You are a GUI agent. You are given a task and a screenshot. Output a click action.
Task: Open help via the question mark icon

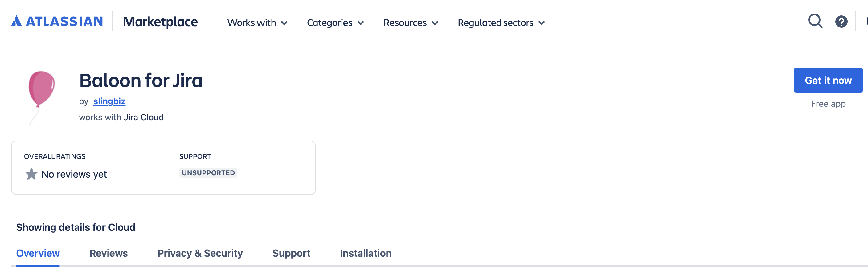[x=841, y=21]
